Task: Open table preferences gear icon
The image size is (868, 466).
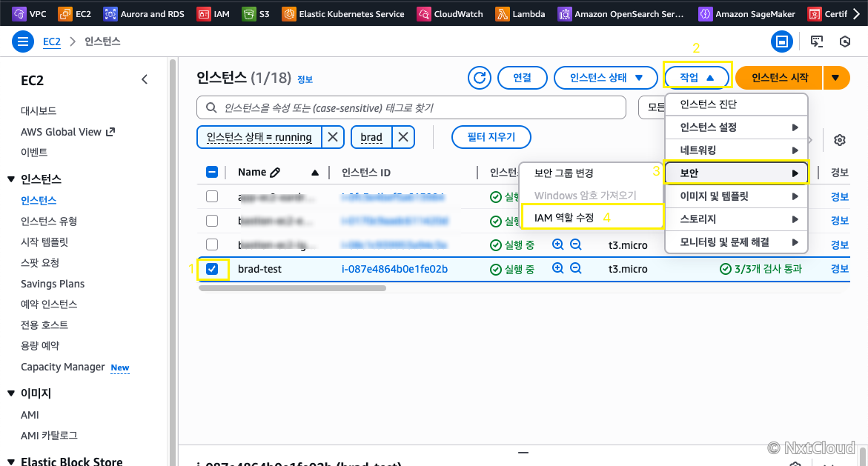Action: [x=840, y=140]
